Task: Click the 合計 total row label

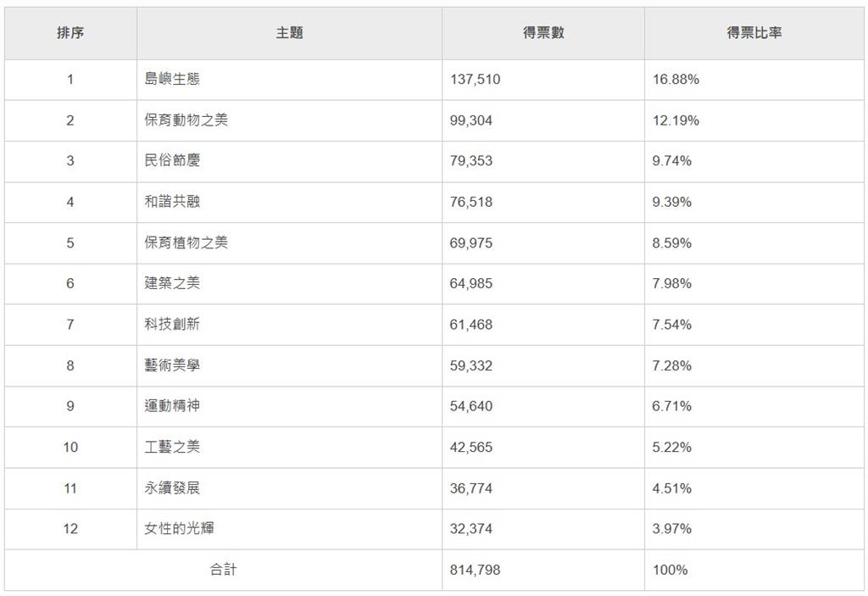Action: coord(223,570)
